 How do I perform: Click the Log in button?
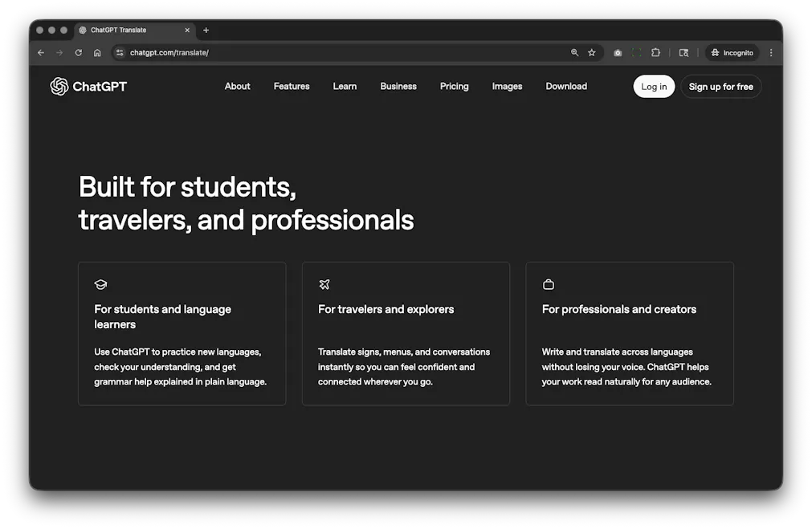653,86
